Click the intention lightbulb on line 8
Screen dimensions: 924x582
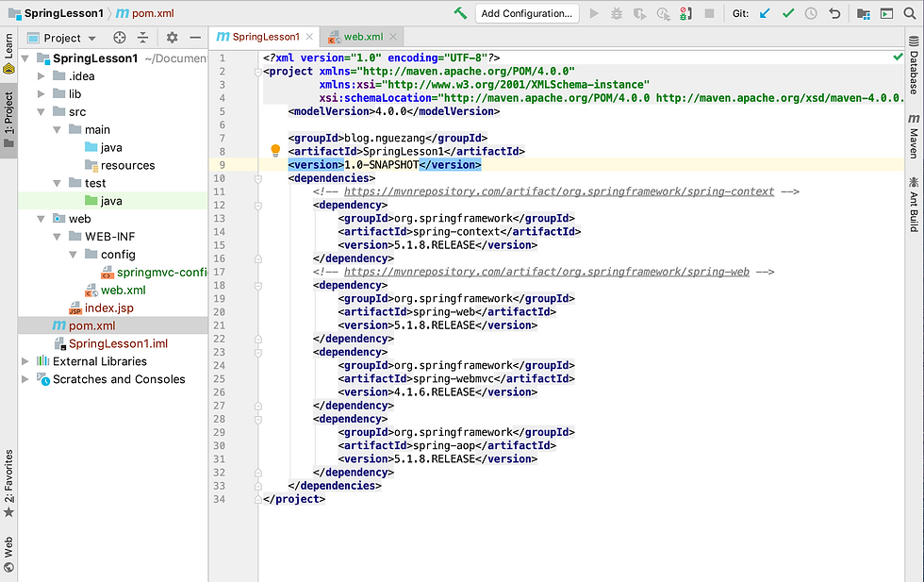point(275,150)
